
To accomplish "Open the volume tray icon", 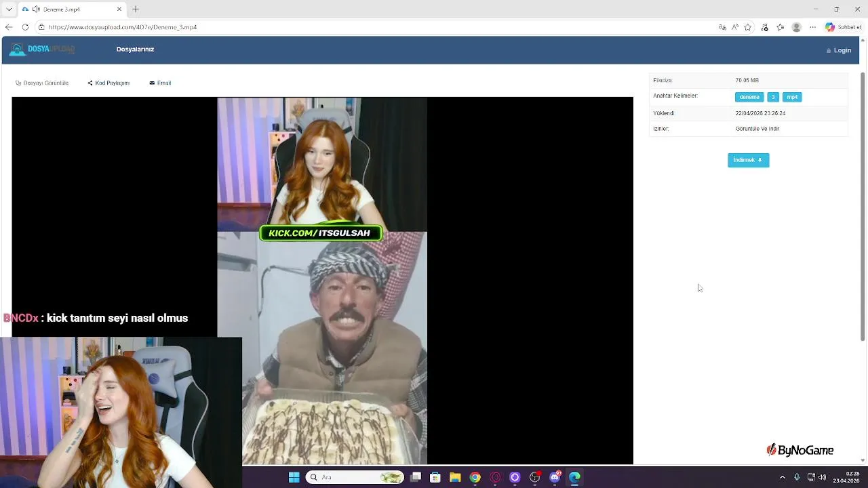I will 822,477.
